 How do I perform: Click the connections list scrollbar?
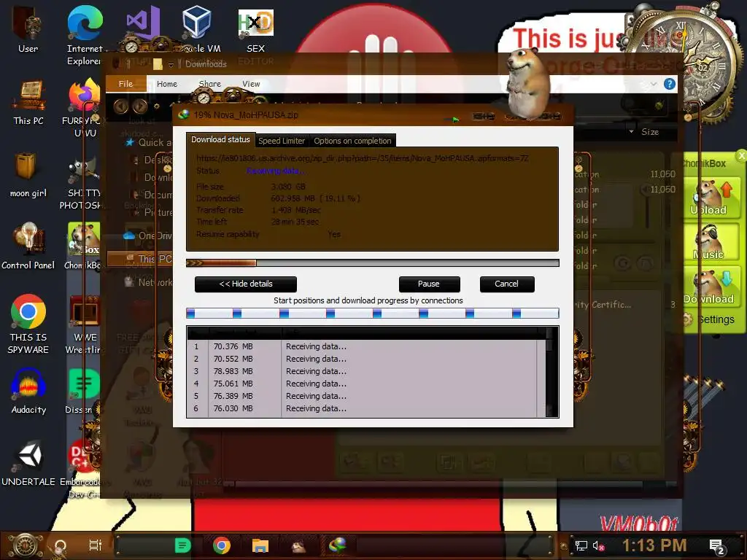tap(549, 371)
